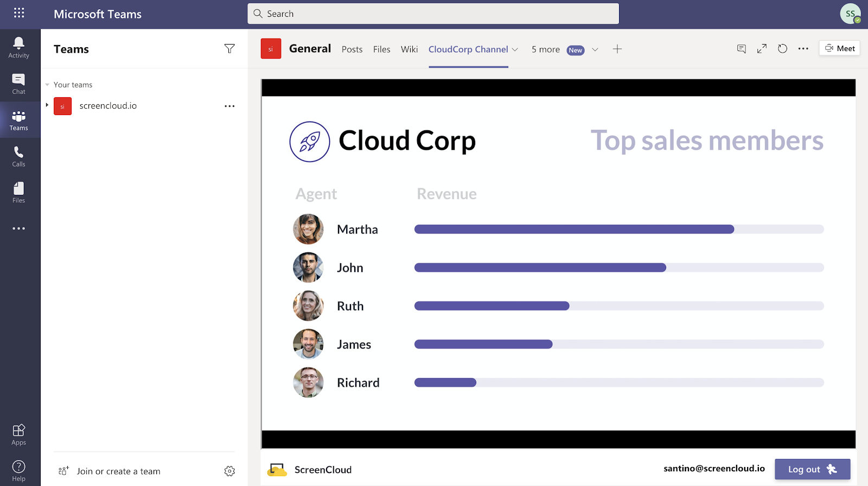868x486 pixels.
Task: Click Ruth's revenue bar
Action: 619,306
